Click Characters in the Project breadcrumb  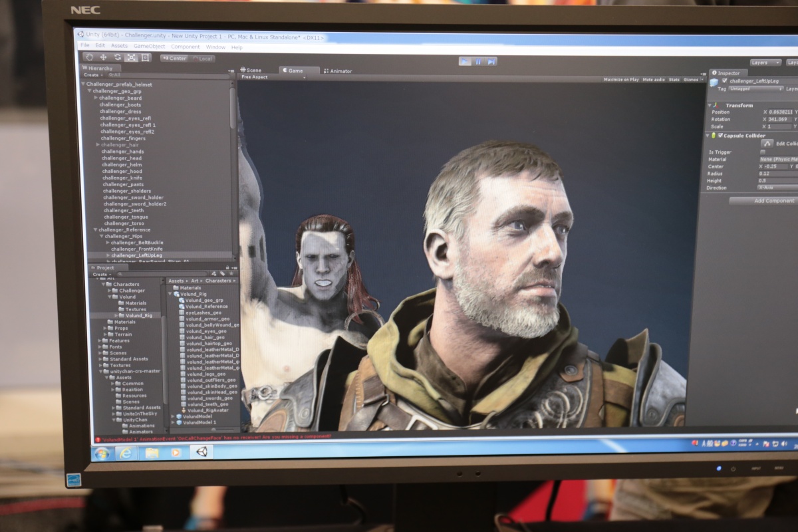click(x=219, y=281)
